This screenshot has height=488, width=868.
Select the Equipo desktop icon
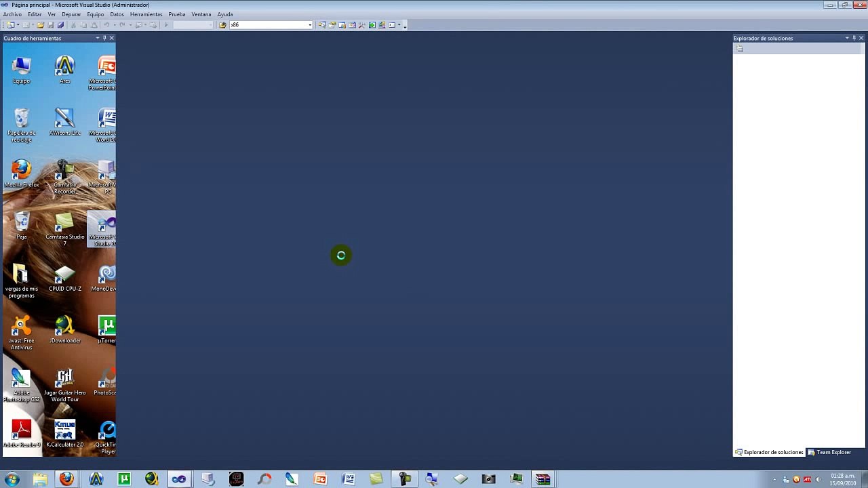click(x=21, y=70)
